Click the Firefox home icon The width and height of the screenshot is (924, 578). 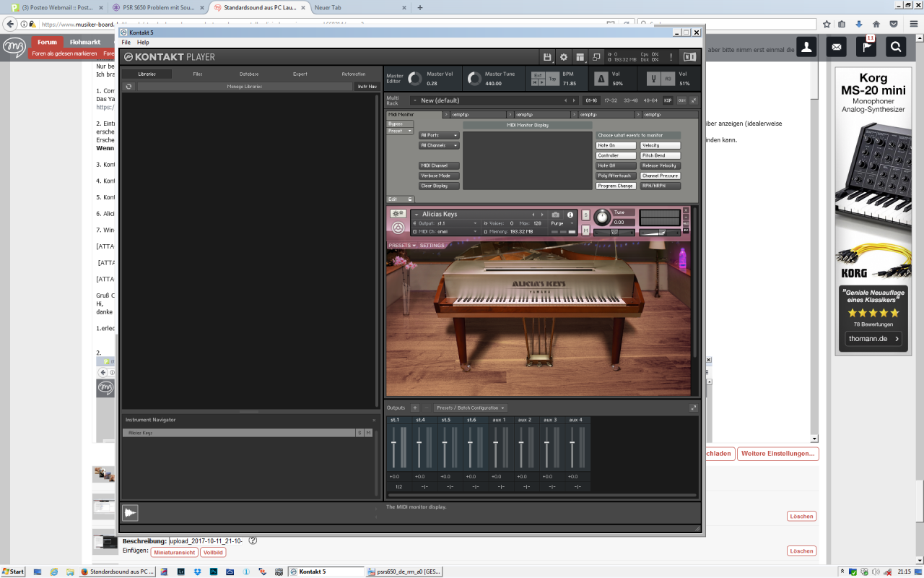(876, 24)
